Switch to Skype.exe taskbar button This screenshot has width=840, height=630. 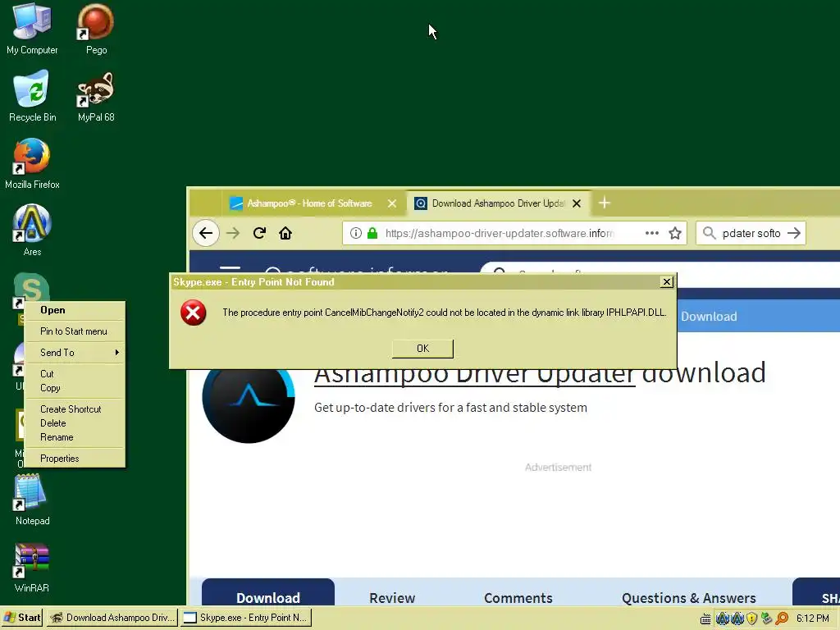246,618
